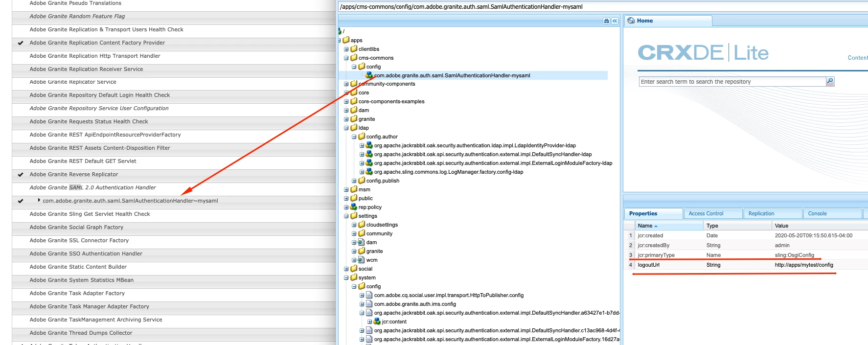Click the Value column header
The width and height of the screenshot is (868, 345).
point(820,226)
